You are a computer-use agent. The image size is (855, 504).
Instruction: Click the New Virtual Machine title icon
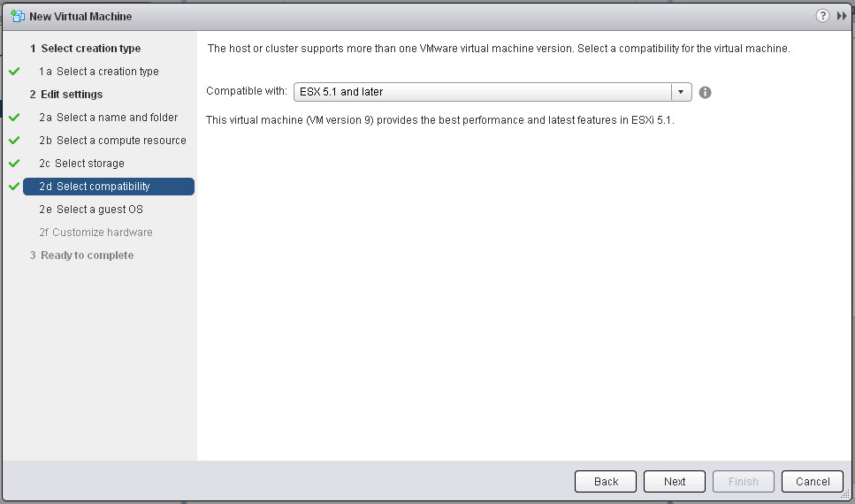(x=18, y=16)
